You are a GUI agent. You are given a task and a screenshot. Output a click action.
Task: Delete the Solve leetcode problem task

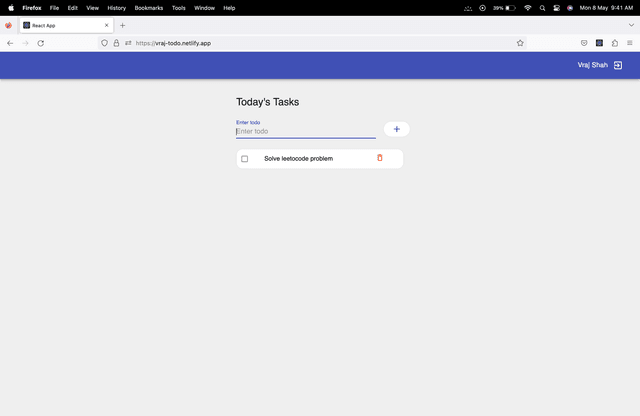pyautogui.click(x=379, y=158)
